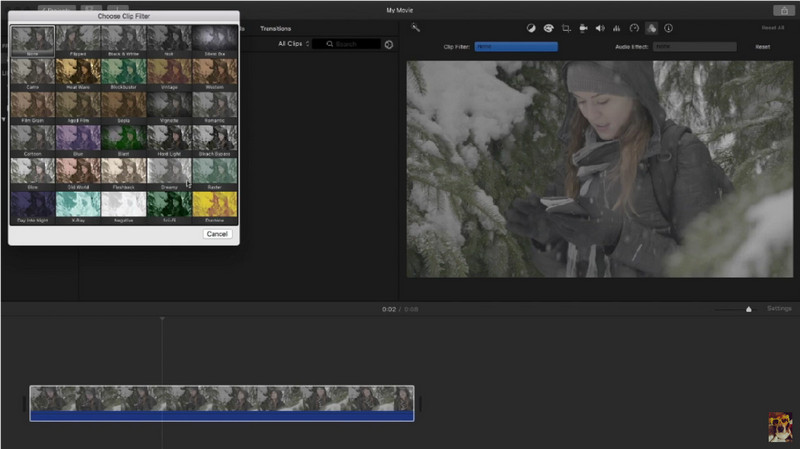Select the cropping tool icon
This screenshot has width=800, height=449.
[x=566, y=29]
